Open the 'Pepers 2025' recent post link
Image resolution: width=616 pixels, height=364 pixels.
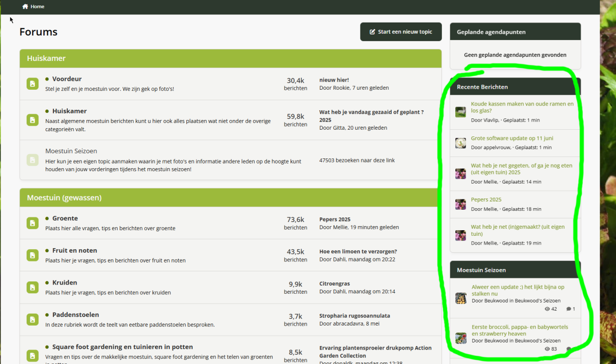(486, 199)
